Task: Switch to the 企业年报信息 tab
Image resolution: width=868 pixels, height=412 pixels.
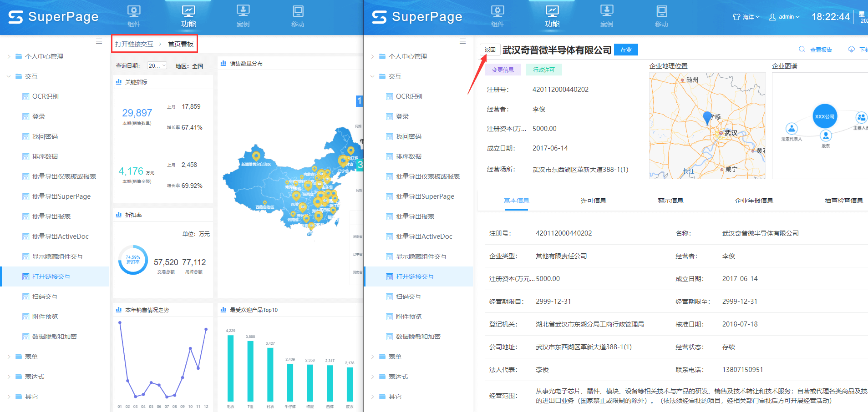Action: pyautogui.click(x=754, y=201)
